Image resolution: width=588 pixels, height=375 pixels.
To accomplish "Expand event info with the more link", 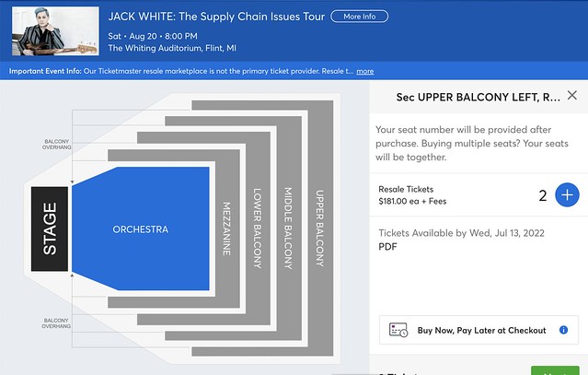I will [365, 71].
